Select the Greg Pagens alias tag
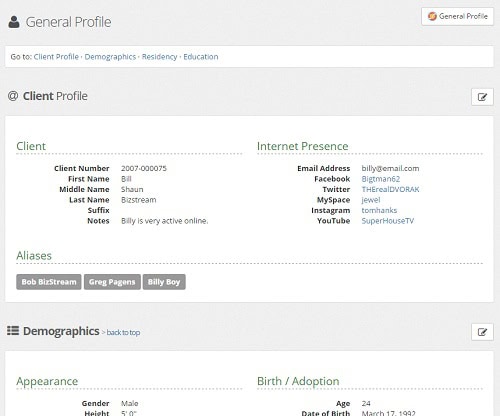Screen dimensions: 500x416 [x=112, y=282]
